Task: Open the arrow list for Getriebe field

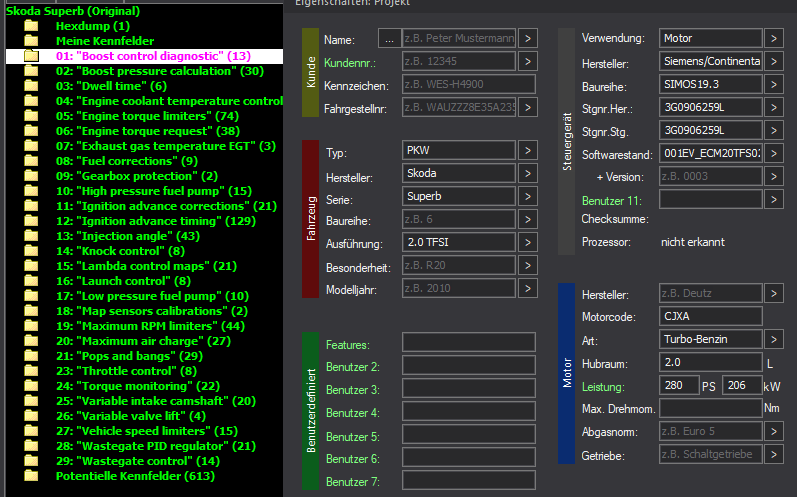Action: [x=774, y=454]
